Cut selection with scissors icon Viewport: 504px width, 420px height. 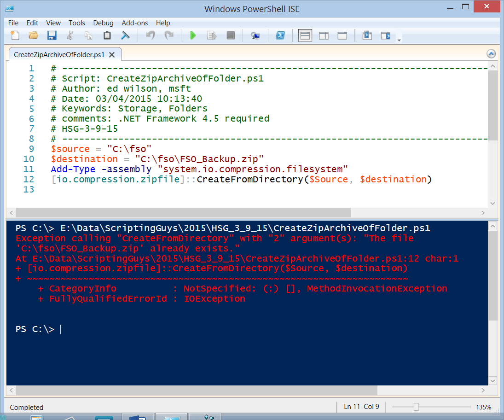tap(70, 35)
